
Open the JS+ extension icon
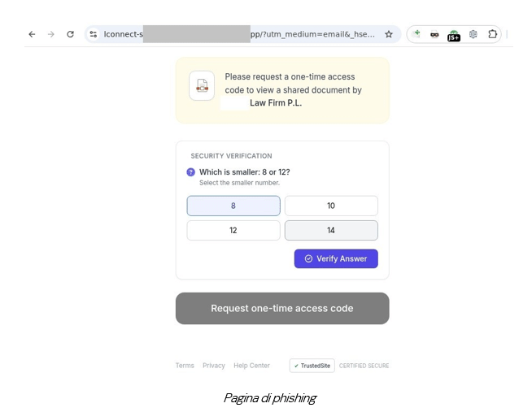click(x=454, y=35)
